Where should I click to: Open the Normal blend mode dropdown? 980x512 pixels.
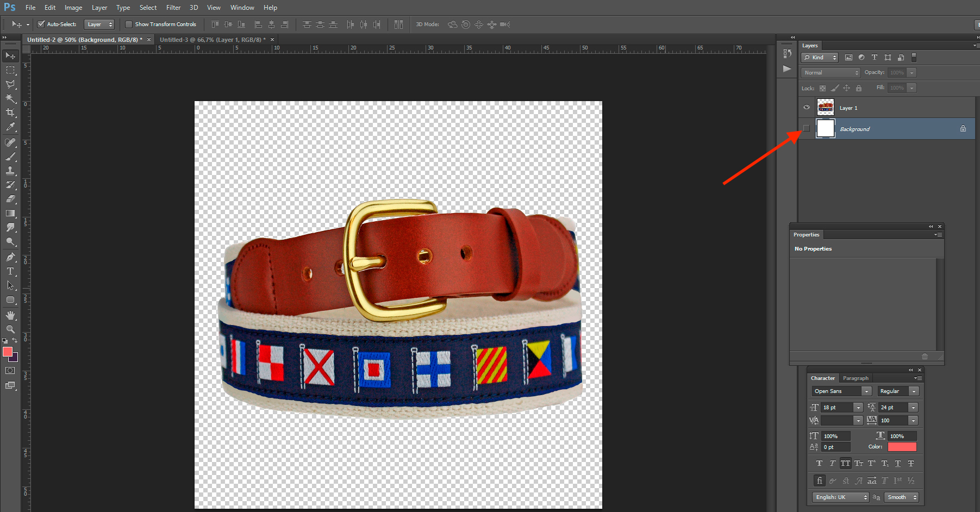[x=831, y=72]
